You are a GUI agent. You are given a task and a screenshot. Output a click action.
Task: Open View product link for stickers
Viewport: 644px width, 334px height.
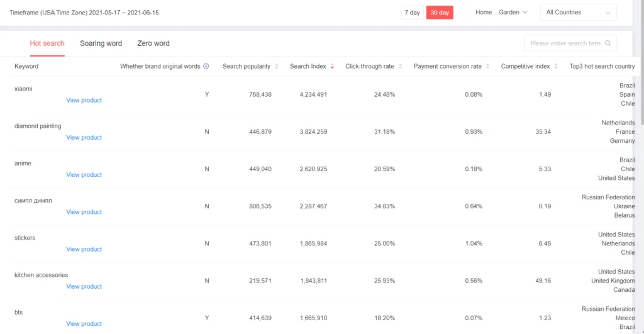84,249
